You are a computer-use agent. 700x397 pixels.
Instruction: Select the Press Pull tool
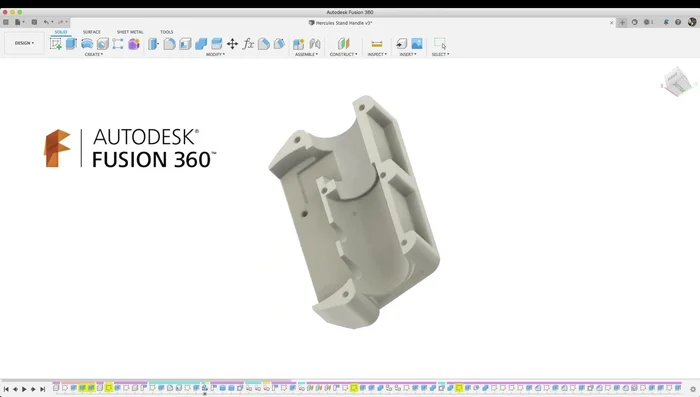(154, 44)
